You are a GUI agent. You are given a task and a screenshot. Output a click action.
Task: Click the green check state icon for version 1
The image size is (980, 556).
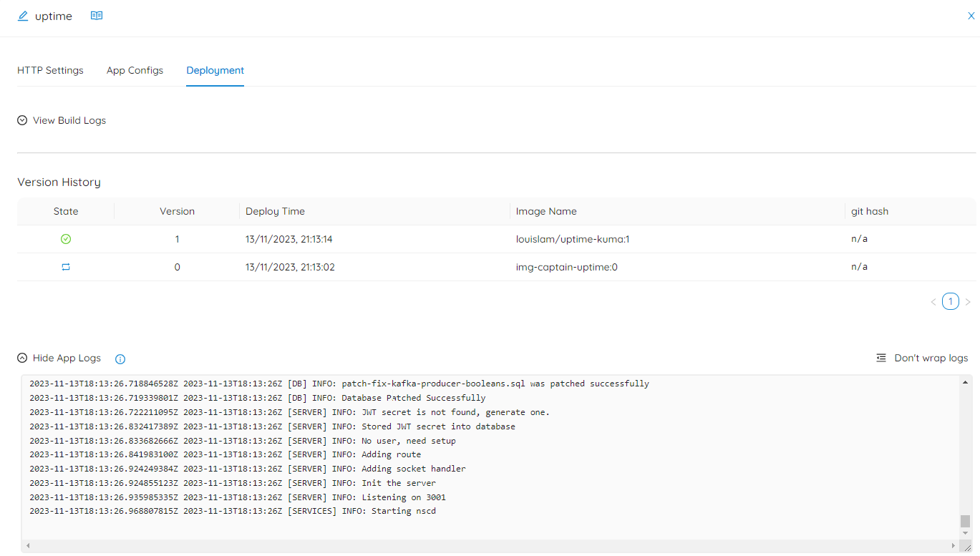[x=65, y=238]
